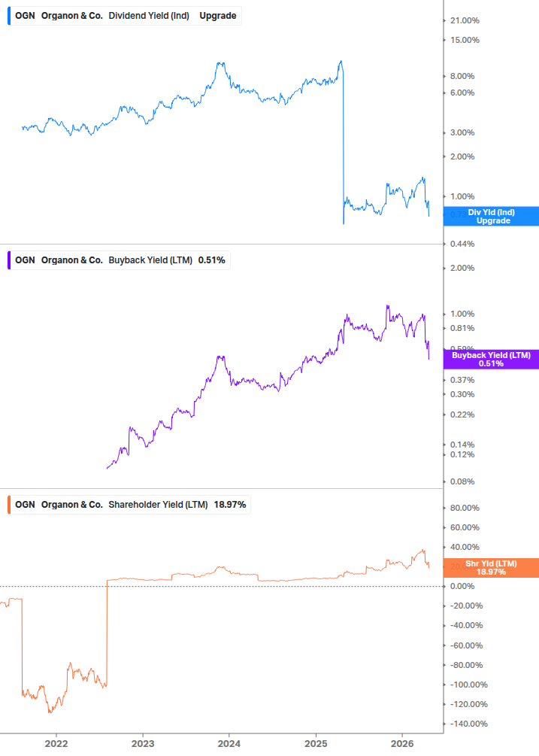Click the OGN ticker in the top legend
The height and width of the screenshot is (756, 539).
[x=26, y=15]
